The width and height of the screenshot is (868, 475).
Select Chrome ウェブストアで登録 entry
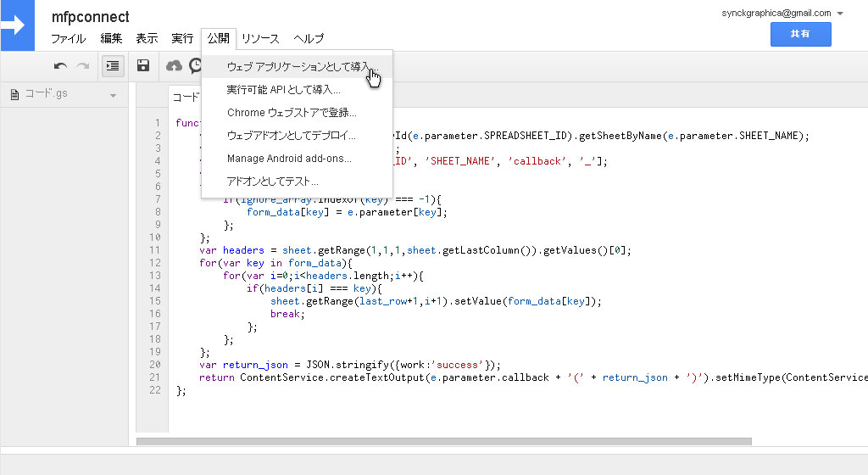pos(292,112)
